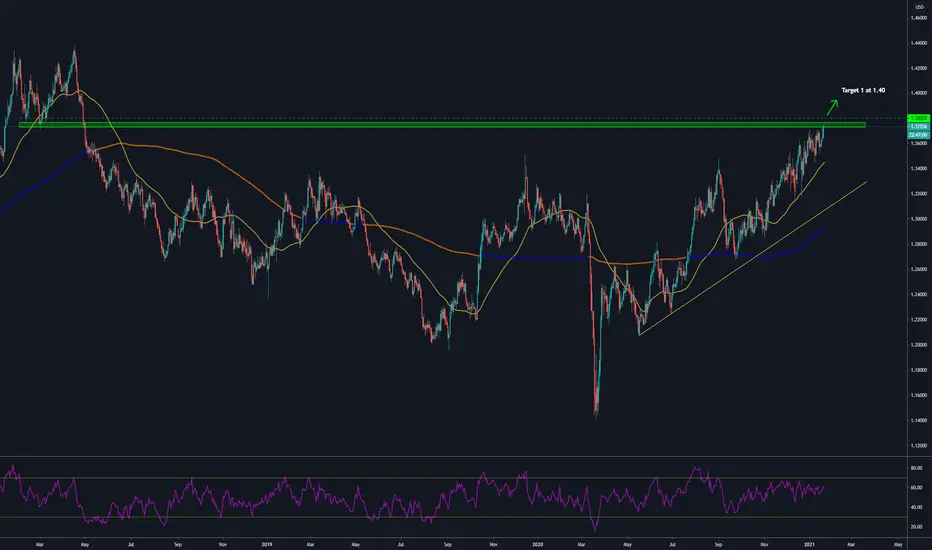Click the 1.22000 price axis value
The image size is (932, 550).
(x=919, y=319)
